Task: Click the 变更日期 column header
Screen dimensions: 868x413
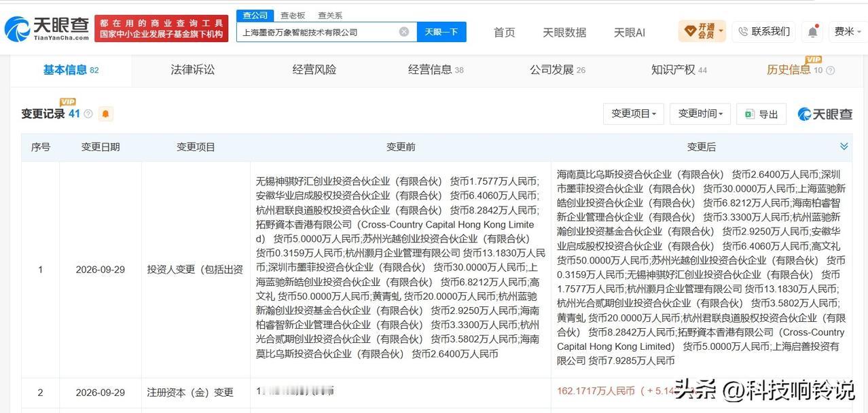Action: (x=101, y=147)
